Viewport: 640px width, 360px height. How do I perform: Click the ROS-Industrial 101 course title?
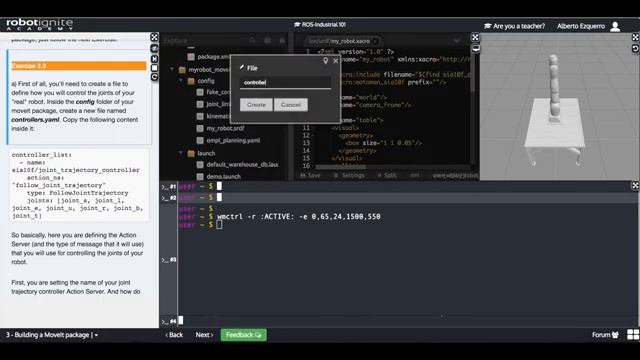[320, 25]
